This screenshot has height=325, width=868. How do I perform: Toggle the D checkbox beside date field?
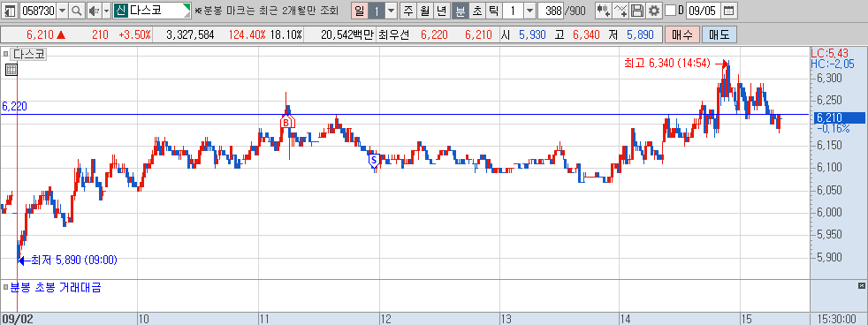point(670,11)
